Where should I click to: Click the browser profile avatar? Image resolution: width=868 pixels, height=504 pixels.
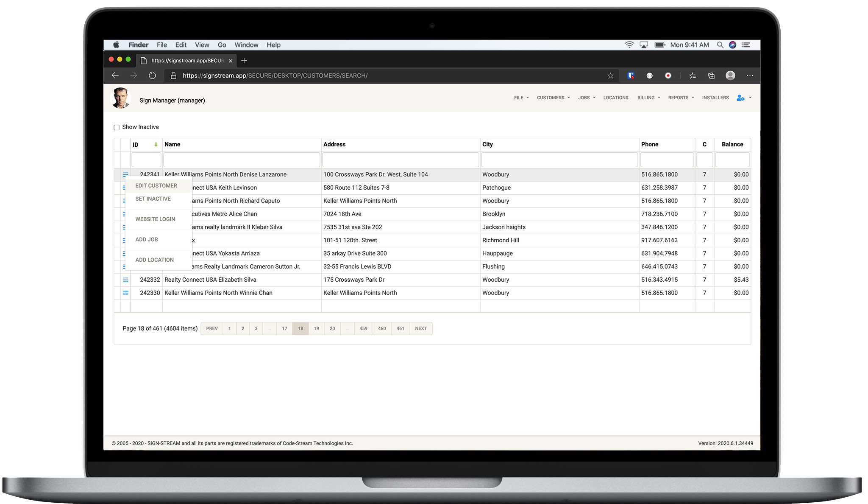pyautogui.click(x=730, y=76)
